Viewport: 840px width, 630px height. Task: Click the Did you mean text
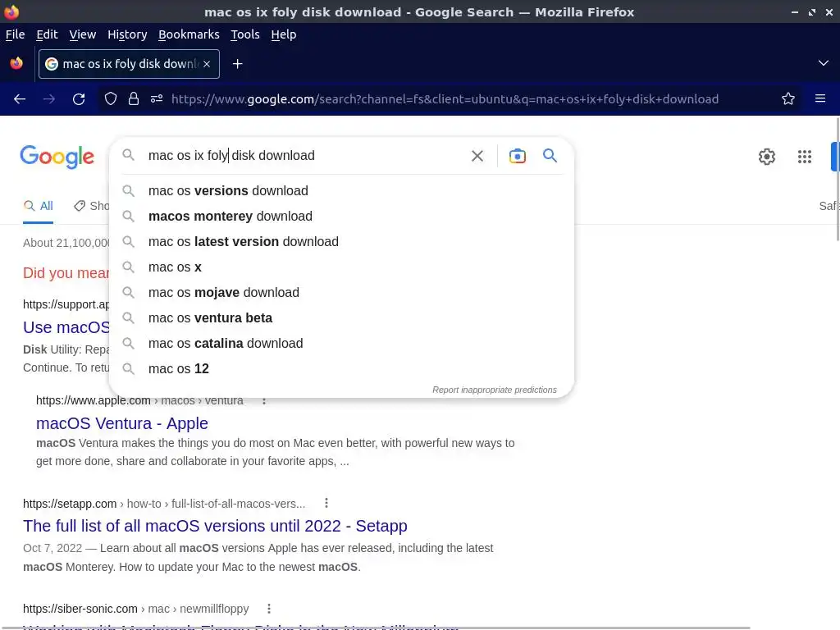point(66,273)
